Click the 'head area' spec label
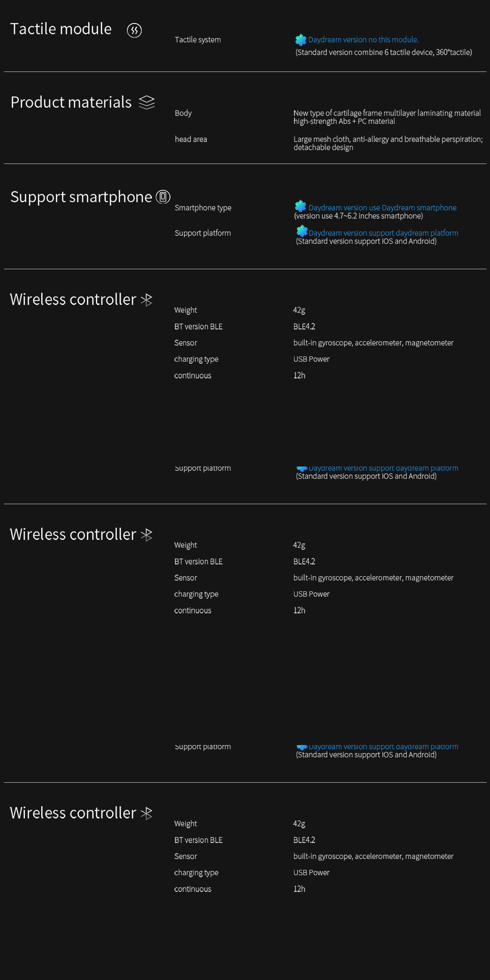 [191, 139]
